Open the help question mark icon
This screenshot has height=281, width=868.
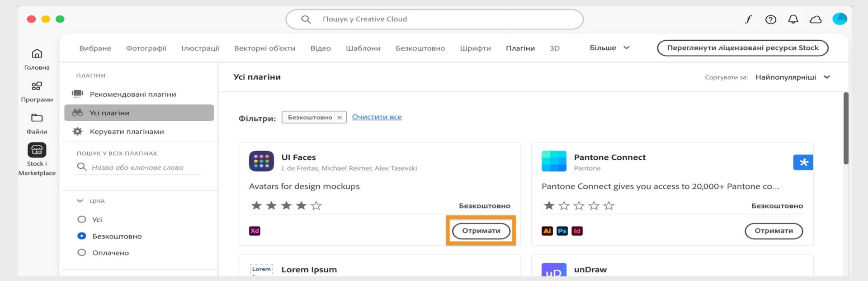pyautogui.click(x=771, y=19)
